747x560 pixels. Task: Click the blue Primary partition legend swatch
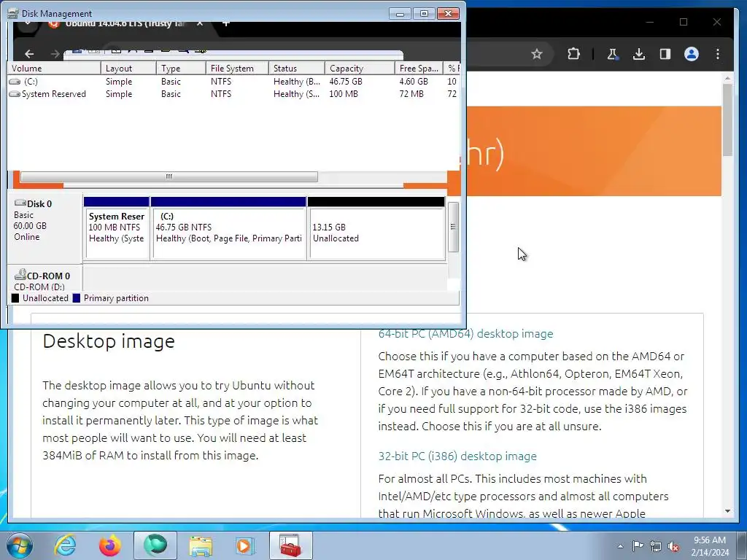(x=76, y=298)
